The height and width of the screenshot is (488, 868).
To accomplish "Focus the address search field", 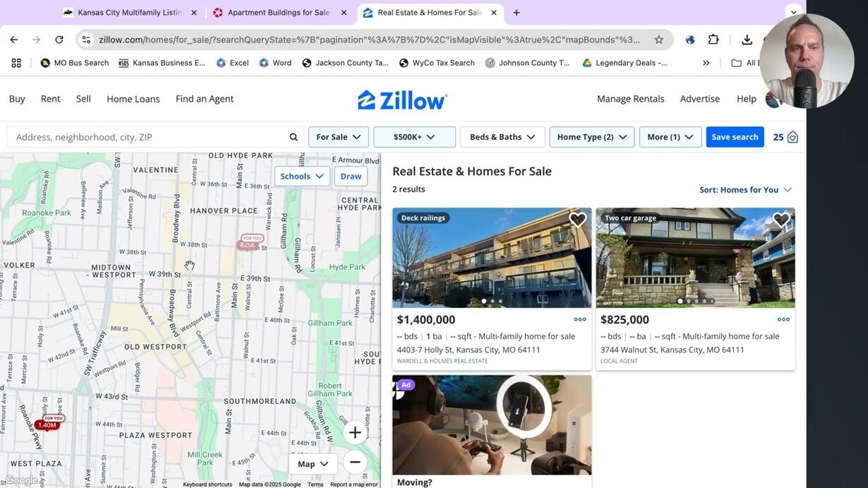I will coord(148,137).
